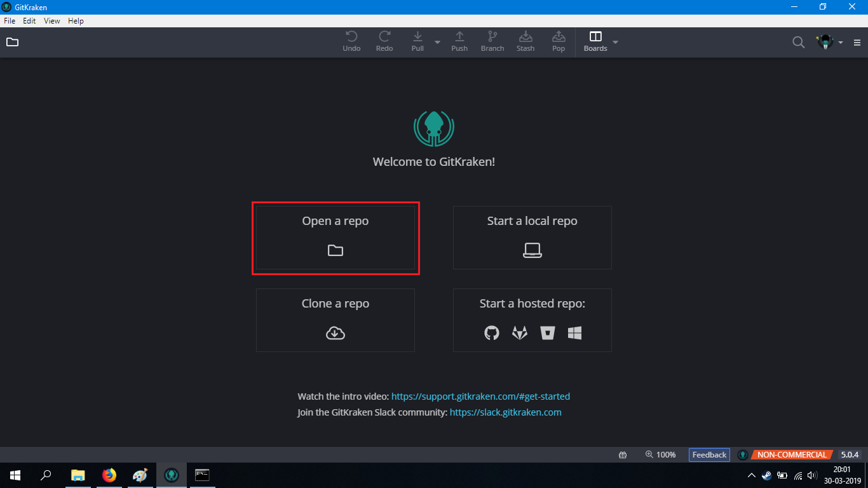The image size is (868, 488).
Task: Click the 100% zoom level indicator
Action: [x=660, y=455]
